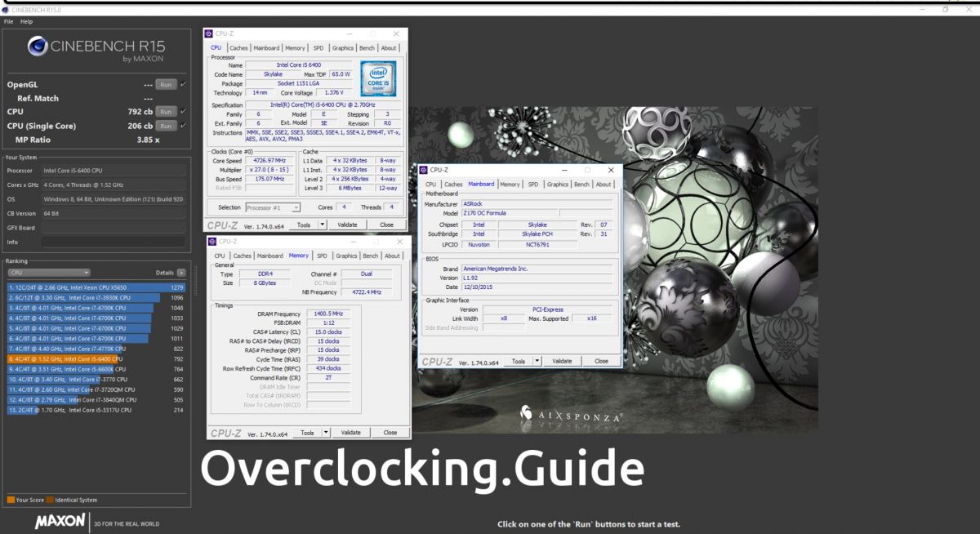Toggle the OpenGL test checkbox
This screenshot has height=534, width=980.
click(183, 84)
